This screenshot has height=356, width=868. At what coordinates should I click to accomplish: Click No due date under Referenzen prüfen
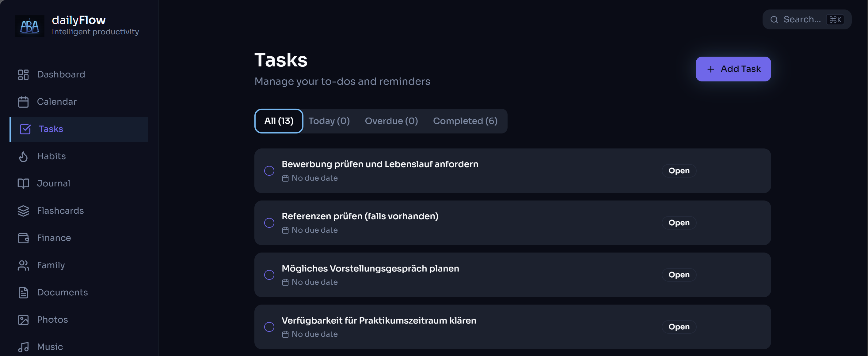point(314,230)
